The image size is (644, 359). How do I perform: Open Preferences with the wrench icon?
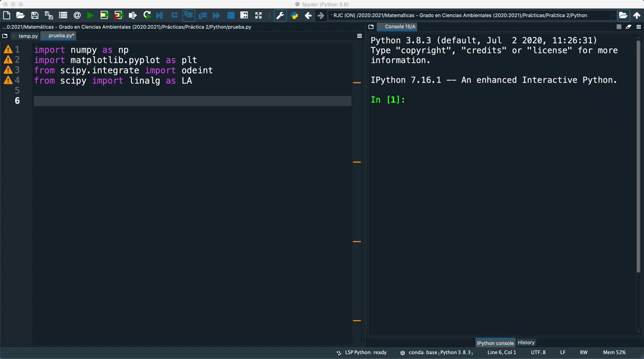(280, 15)
